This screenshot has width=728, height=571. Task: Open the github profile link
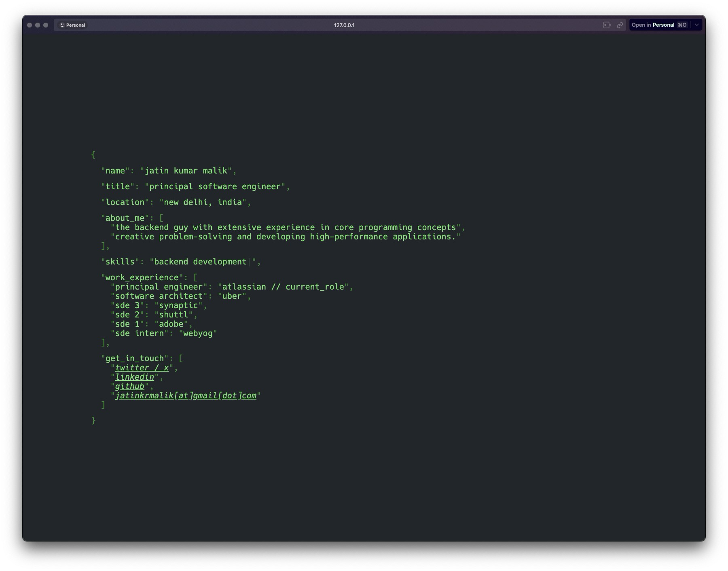point(130,386)
